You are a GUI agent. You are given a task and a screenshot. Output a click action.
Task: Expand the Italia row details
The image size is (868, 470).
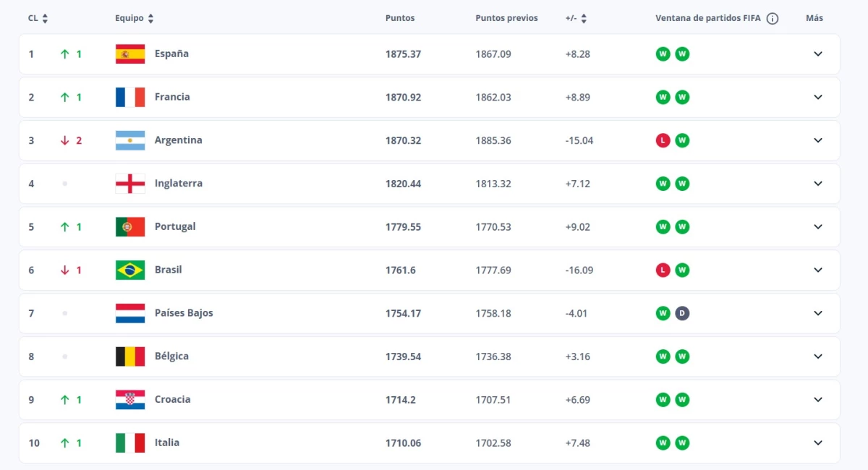818,443
